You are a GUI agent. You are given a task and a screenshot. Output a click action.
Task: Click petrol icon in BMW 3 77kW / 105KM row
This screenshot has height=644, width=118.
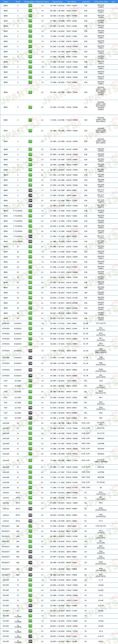(x=30, y=82)
